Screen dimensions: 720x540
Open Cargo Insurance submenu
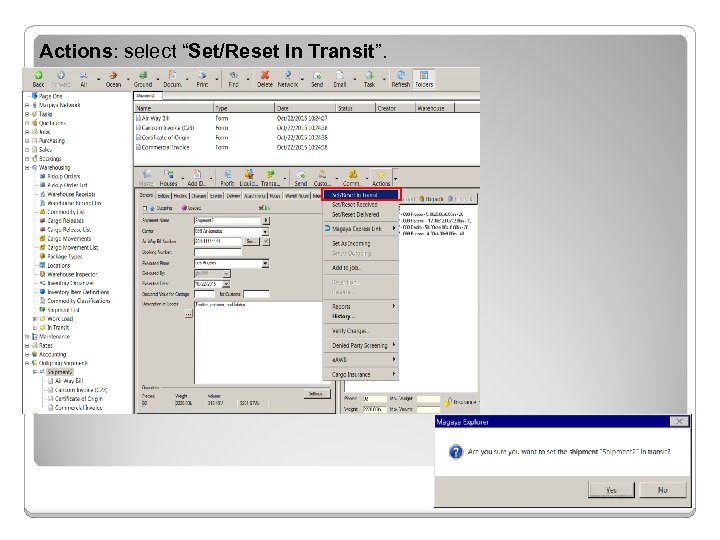(360, 375)
